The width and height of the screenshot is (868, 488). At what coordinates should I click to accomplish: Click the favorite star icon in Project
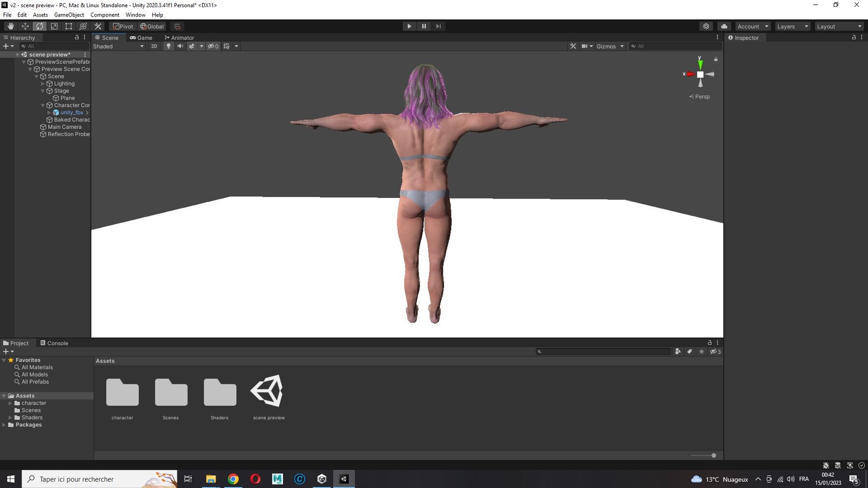pyautogui.click(x=702, y=352)
